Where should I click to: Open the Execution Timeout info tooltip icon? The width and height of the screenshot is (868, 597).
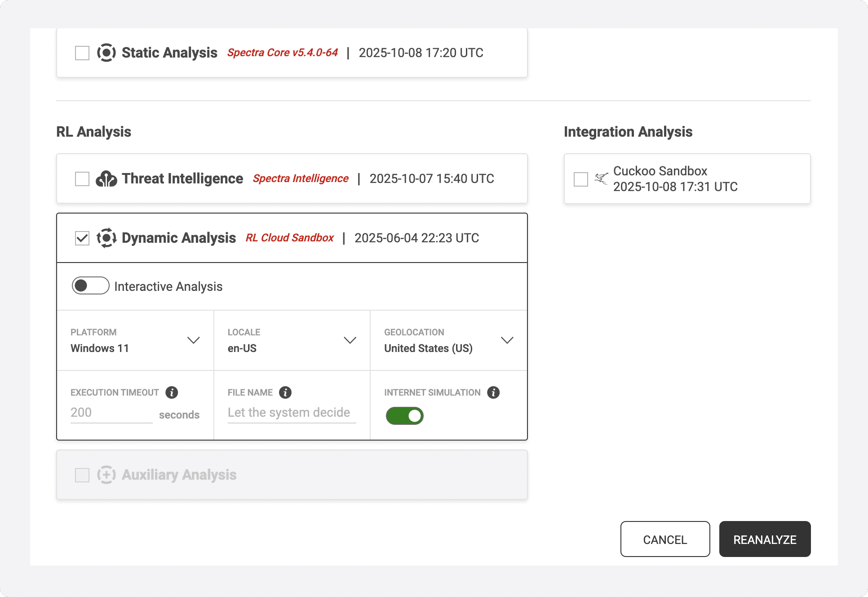point(171,392)
